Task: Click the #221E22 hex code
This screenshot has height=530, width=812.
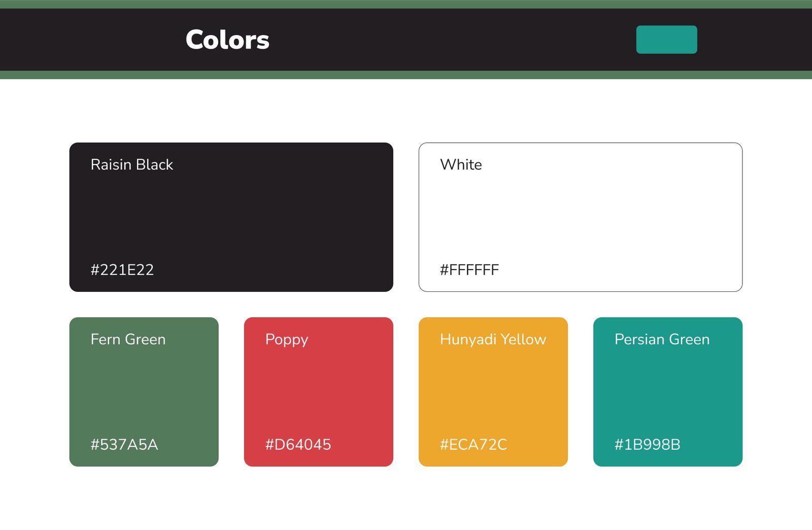Action: (x=122, y=270)
